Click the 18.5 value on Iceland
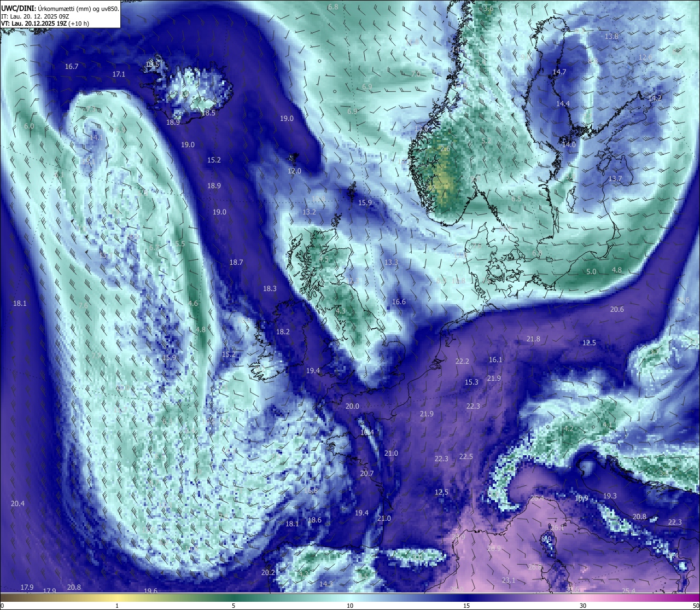The width and height of the screenshot is (700, 610). click(x=208, y=113)
